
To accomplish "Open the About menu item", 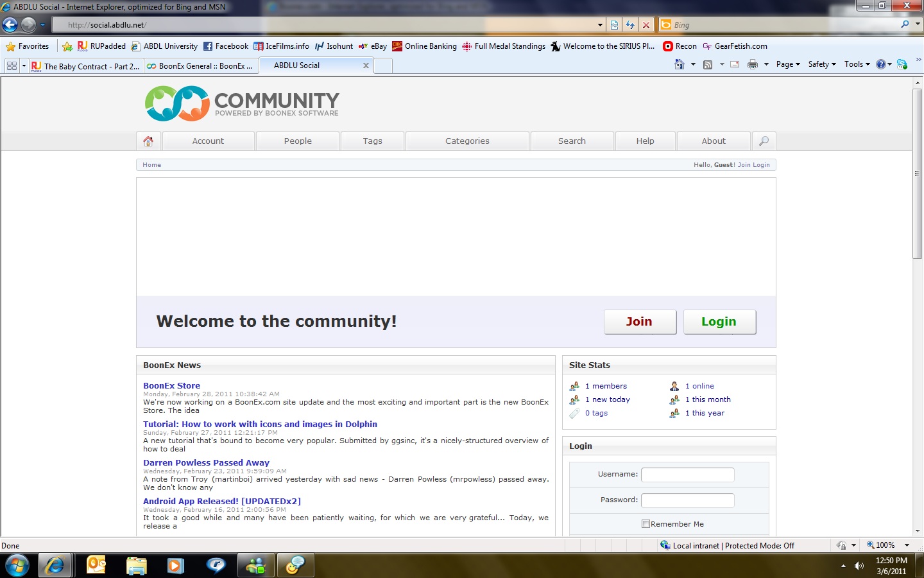I will pos(714,141).
